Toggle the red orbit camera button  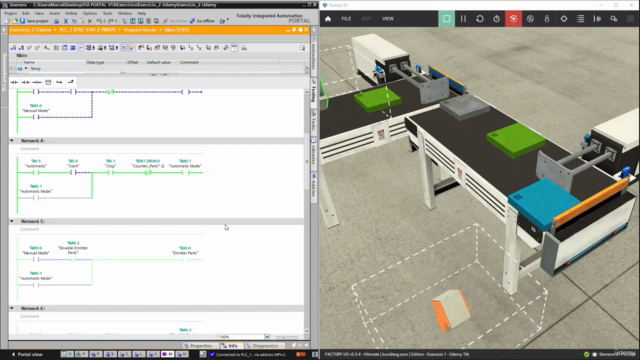[x=513, y=19]
